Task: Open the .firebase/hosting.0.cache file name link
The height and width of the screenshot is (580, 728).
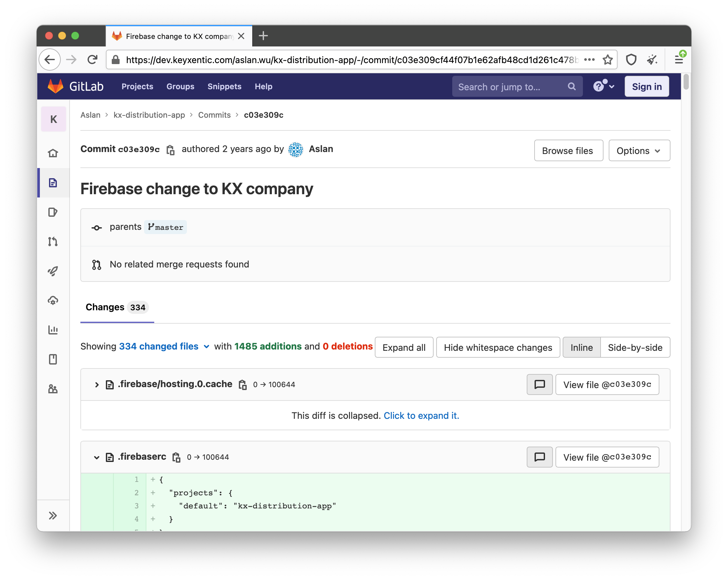Action: [x=175, y=384]
